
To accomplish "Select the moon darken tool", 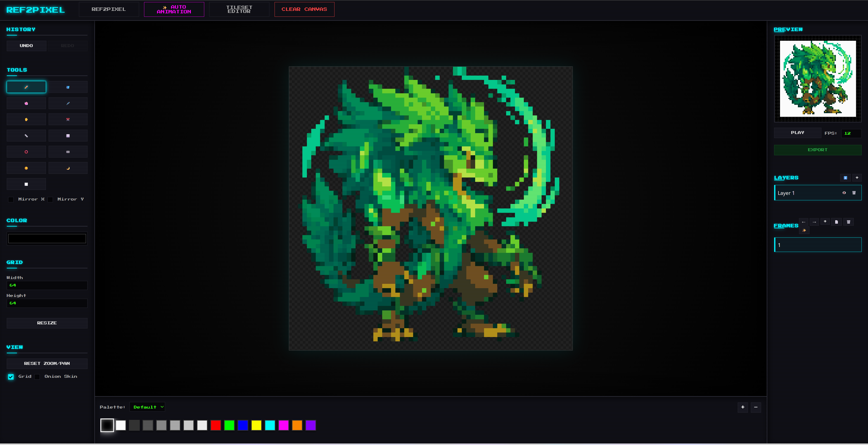I will coord(68,168).
